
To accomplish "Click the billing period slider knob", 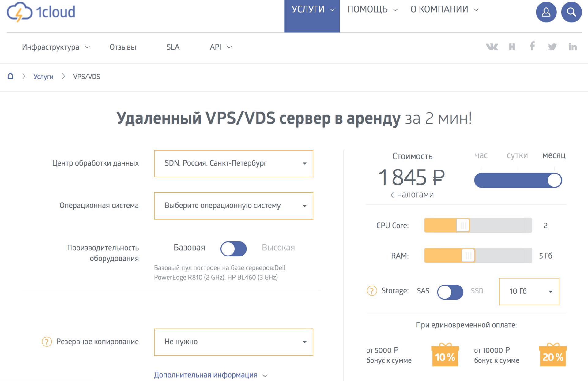I will (x=554, y=180).
